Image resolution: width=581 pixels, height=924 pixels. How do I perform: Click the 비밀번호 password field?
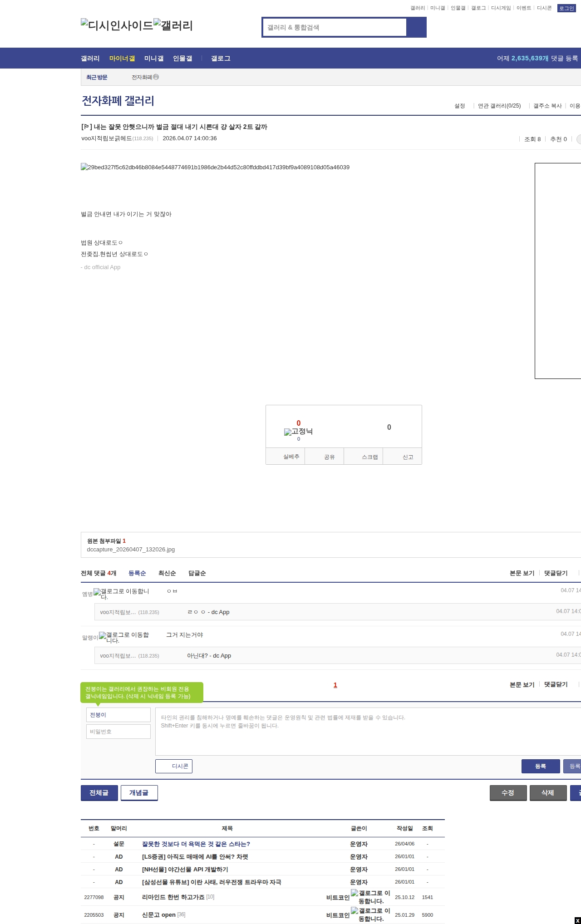118,732
